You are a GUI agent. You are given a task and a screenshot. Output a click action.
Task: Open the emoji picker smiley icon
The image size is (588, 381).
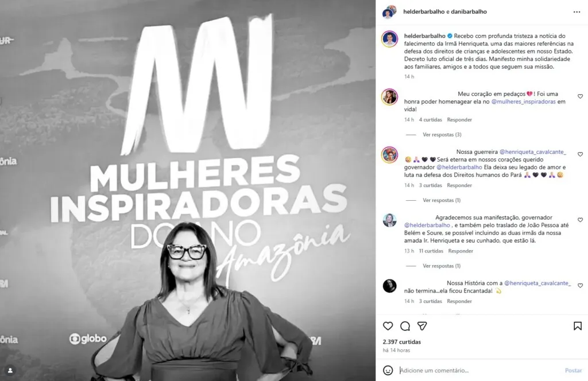click(388, 370)
